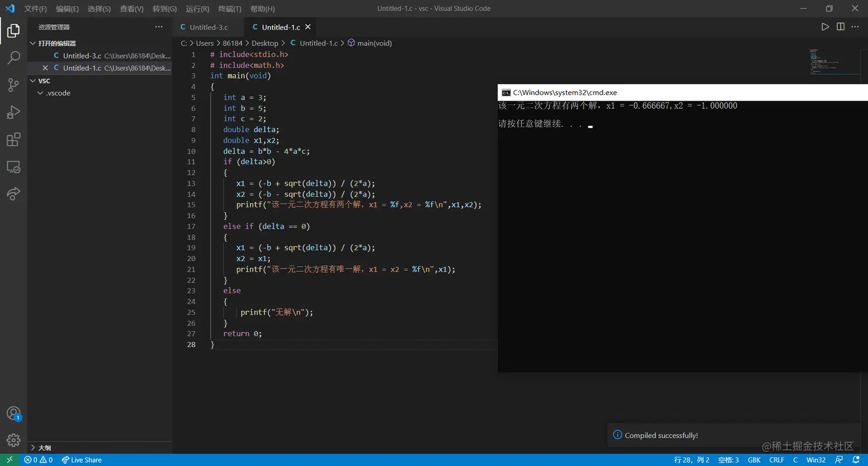Open the Search view in the activity bar
The width and height of the screenshot is (868, 466).
point(13,57)
